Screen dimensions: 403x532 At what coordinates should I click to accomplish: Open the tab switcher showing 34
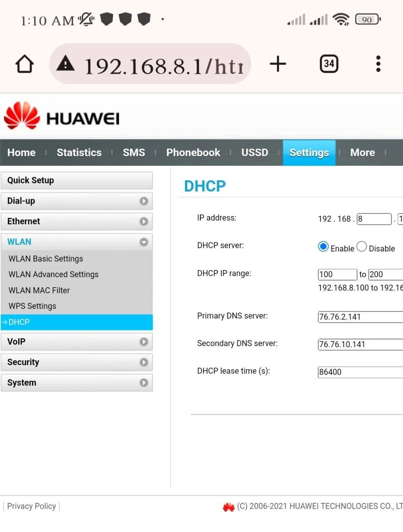[329, 64]
